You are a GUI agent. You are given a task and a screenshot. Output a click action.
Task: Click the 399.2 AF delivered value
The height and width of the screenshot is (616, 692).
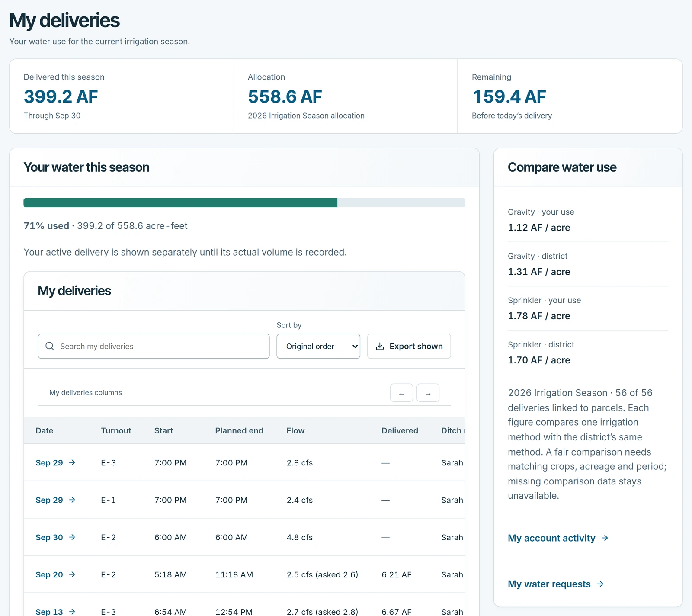(61, 96)
